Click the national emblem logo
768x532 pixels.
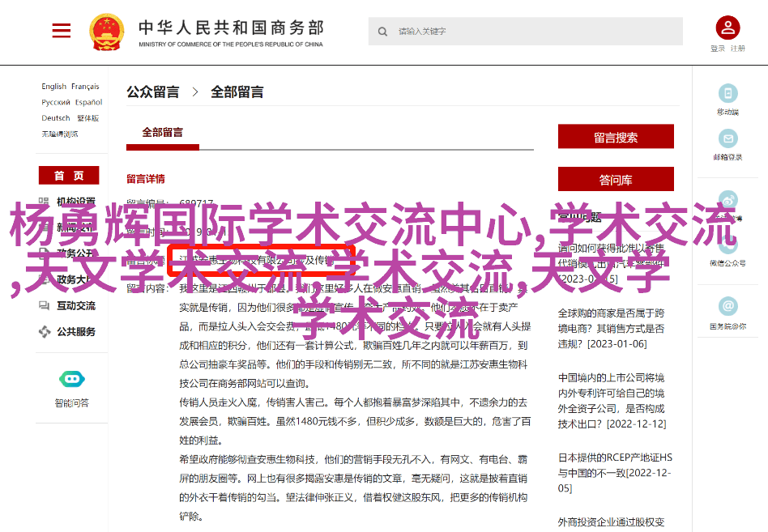point(107,32)
